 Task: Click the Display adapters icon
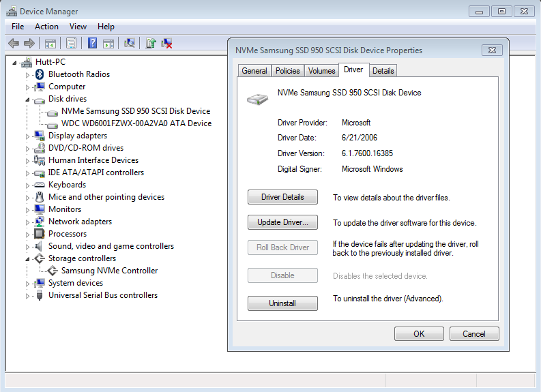click(x=40, y=136)
